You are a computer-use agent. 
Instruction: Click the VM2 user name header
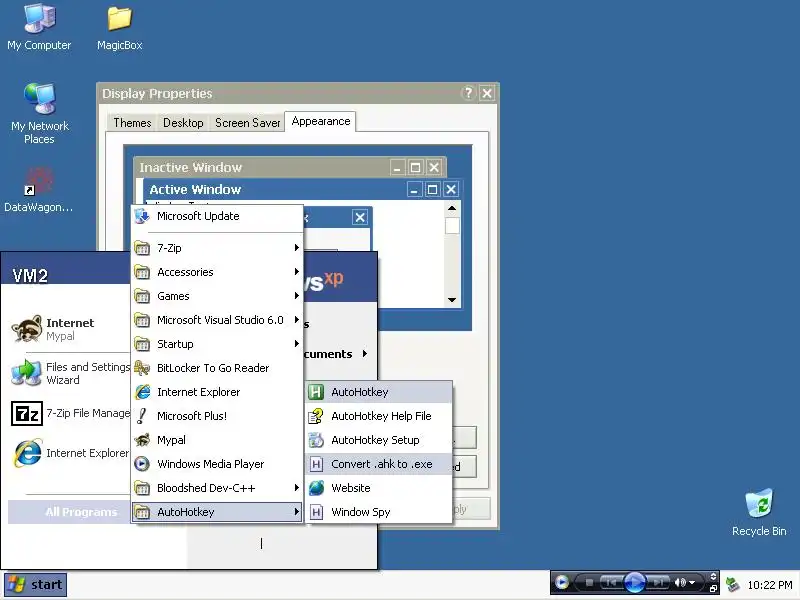(30, 276)
